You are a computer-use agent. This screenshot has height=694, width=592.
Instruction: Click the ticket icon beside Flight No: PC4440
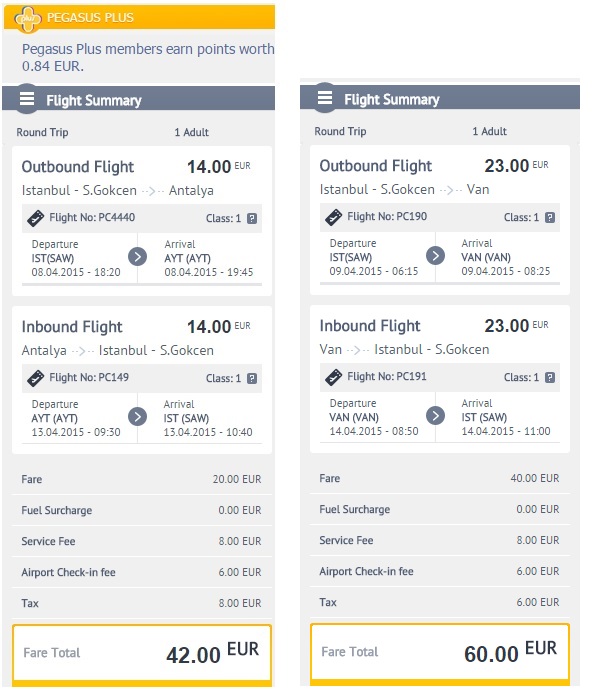[35, 218]
